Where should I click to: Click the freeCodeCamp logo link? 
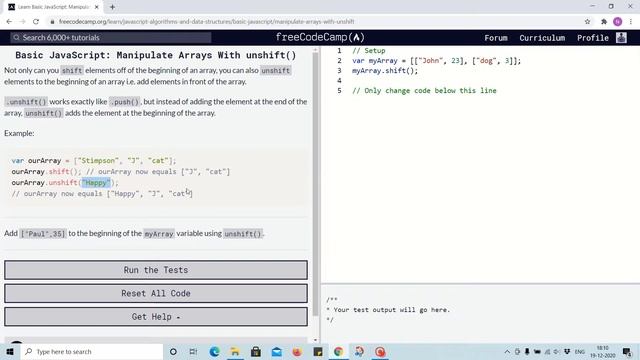point(320,38)
